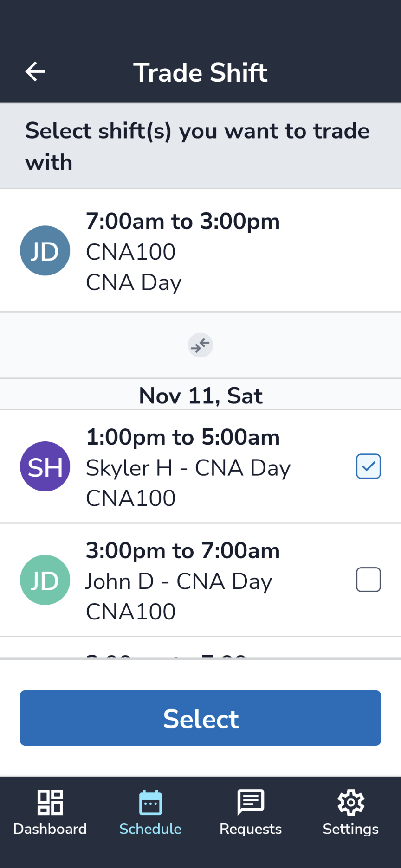Tap the back arrow icon
Viewport: 401px width, 868px height.
(x=35, y=72)
